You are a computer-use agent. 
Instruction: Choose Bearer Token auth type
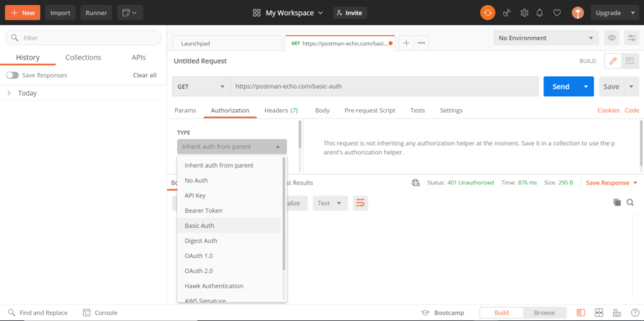[229, 210]
